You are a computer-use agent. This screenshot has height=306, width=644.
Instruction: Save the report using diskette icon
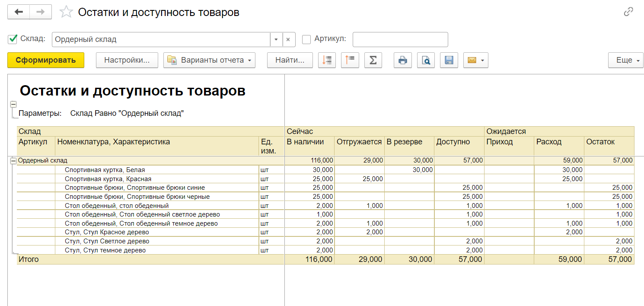pyautogui.click(x=449, y=61)
